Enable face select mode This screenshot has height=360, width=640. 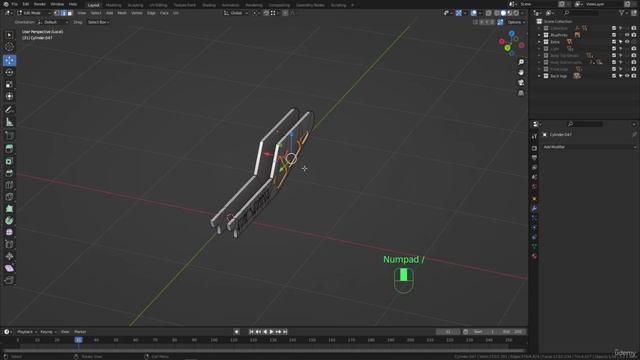pos(70,13)
